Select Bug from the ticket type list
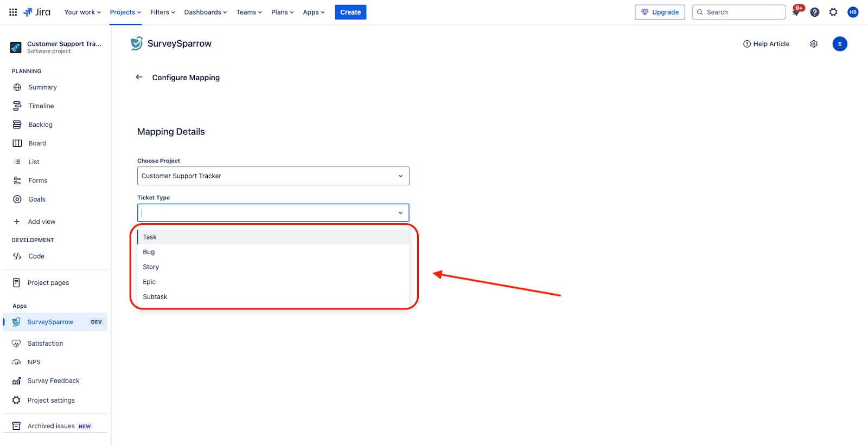Screen dimensions: 868x446 (149, 252)
